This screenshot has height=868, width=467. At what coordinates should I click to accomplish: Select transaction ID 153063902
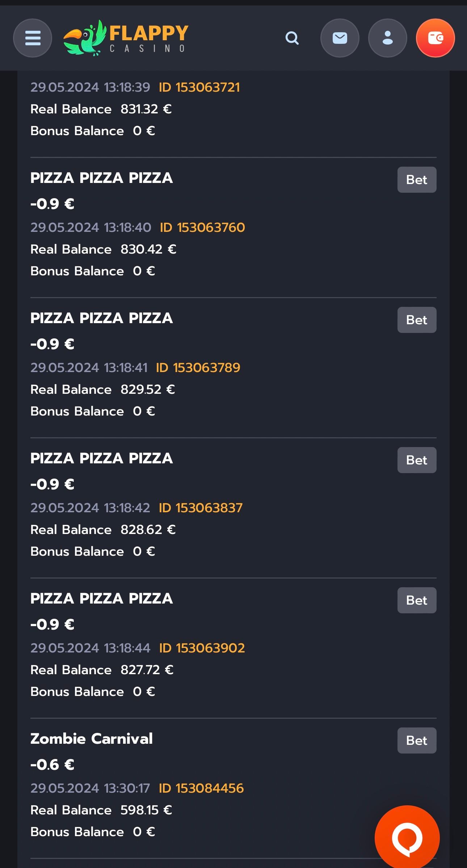click(202, 648)
